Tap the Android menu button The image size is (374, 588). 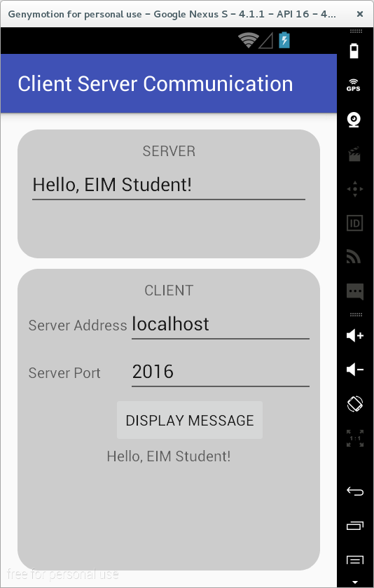click(x=354, y=561)
